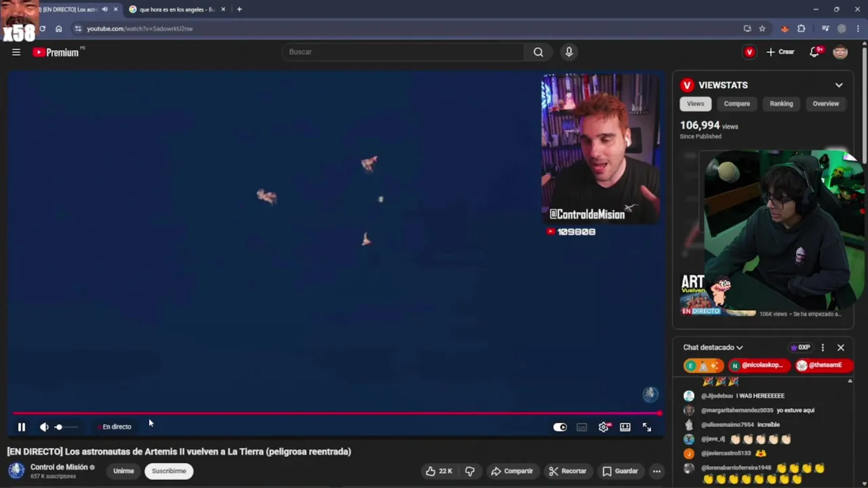Viewport: 868px width, 488px height.
Task: Click the search magnifier button
Action: 538,52
